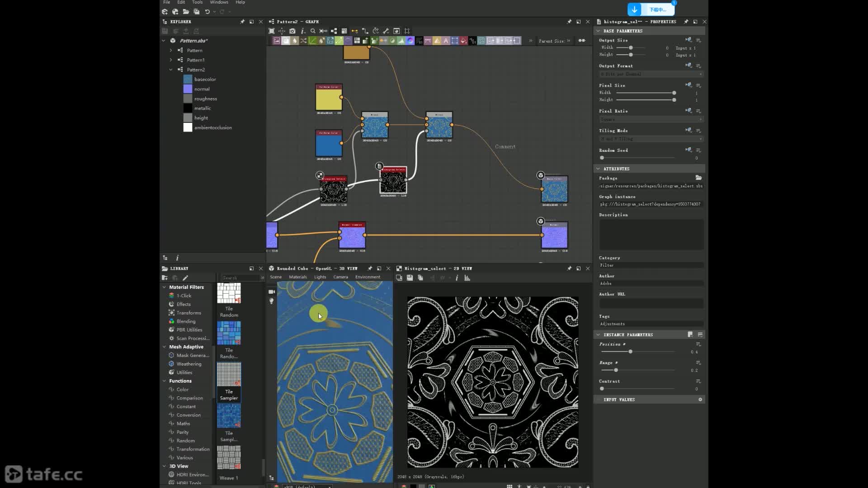The height and width of the screenshot is (488, 868).
Task: Open the Edit menu
Action: [x=181, y=2]
